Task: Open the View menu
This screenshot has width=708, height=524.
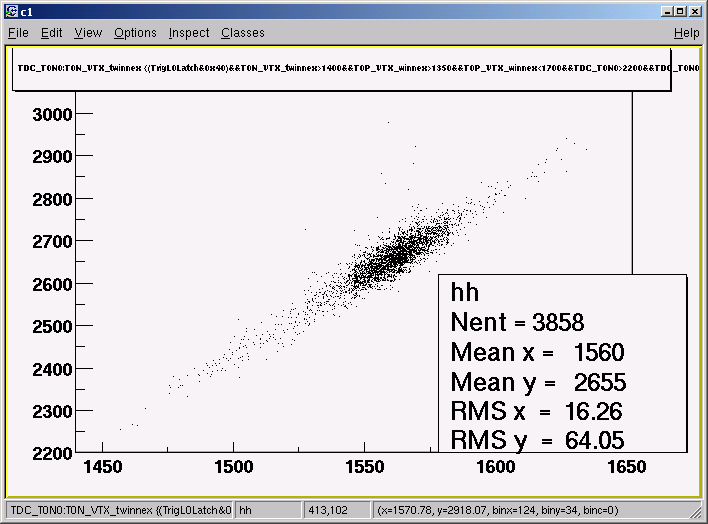Action: point(88,33)
